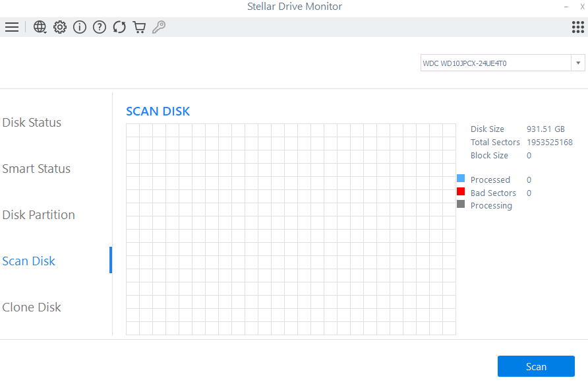Click the gray Processing legend swatch
The height and width of the screenshot is (388, 588).
(461, 204)
